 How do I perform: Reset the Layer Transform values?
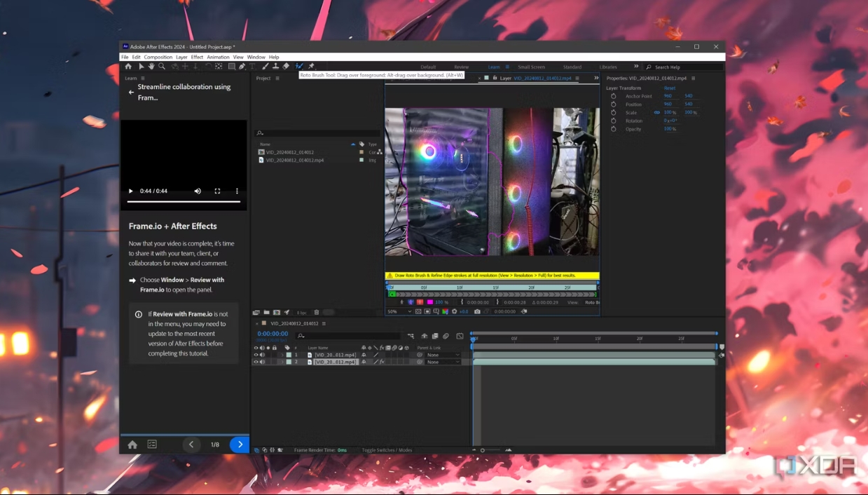coord(670,88)
